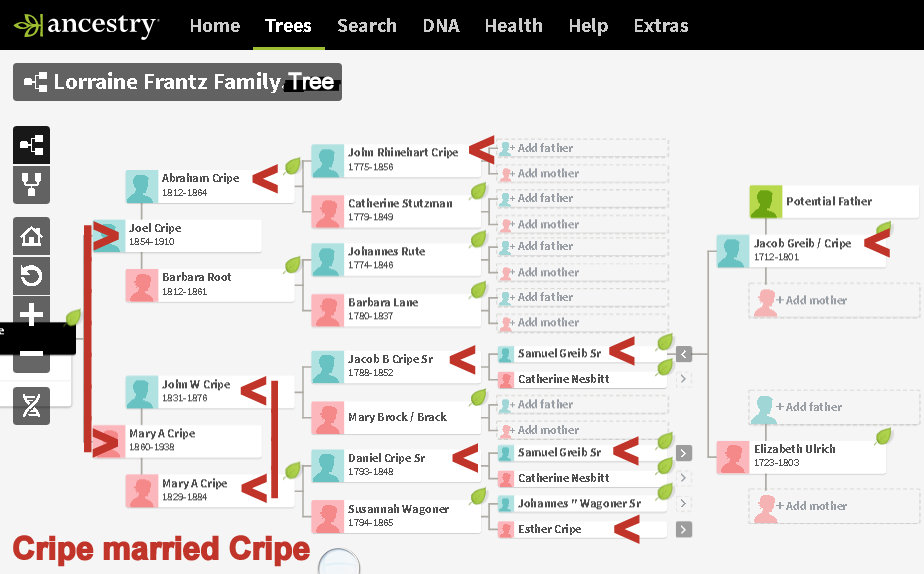Click leaf hint on Johannes Rute
The height and width of the screenshot is (574, 924).
pyautogui.click(x=478, y=239)
